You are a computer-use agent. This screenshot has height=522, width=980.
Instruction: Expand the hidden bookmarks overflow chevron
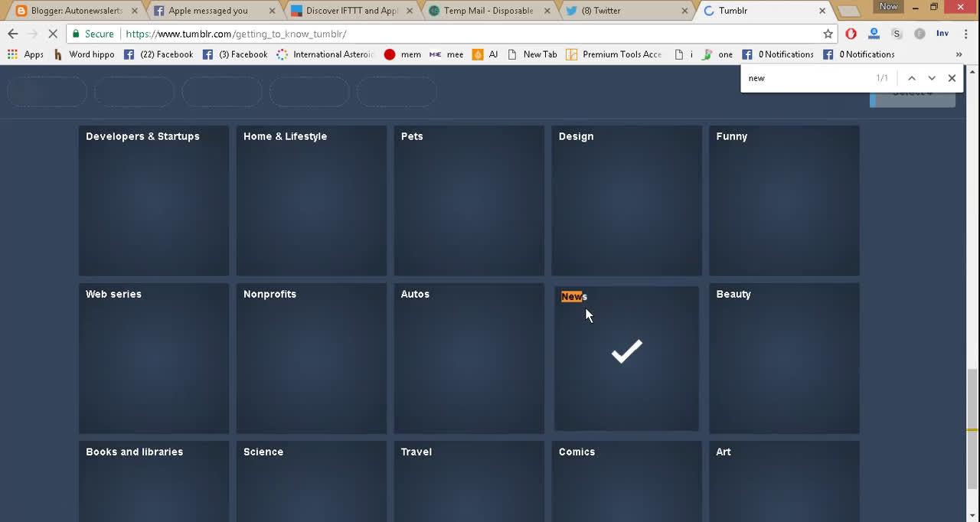(959, 54)
